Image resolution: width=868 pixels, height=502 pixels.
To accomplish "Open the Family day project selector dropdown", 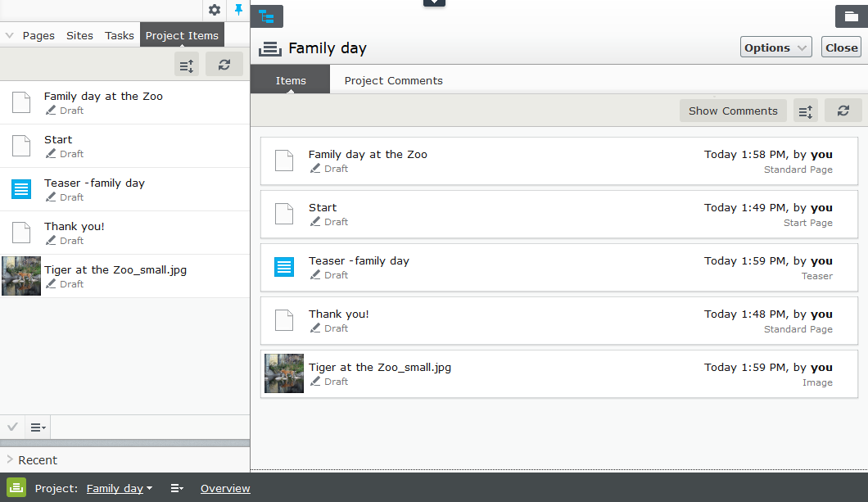I will pyautogui.click(x=120, y=489).
